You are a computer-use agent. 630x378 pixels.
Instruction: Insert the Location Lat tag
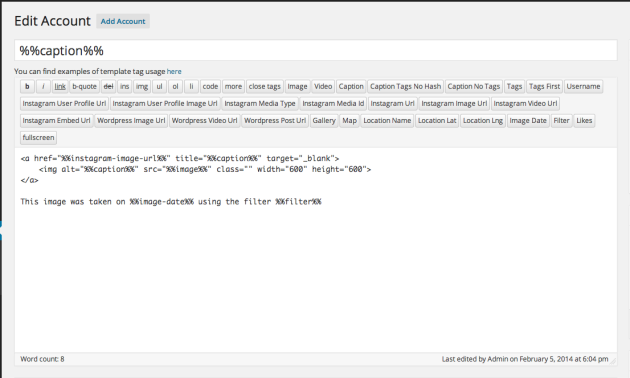click(x=437, y=121)
